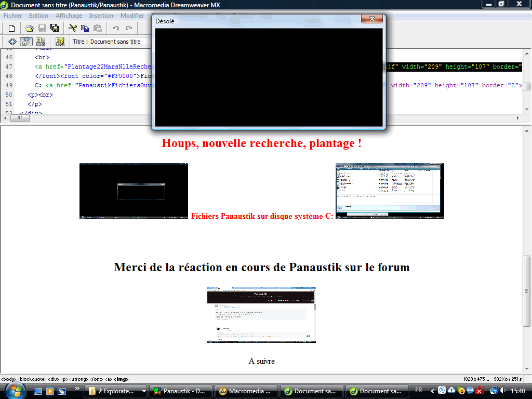
Task: Toggle the Code and Design split view
Action: click(26, 42)
